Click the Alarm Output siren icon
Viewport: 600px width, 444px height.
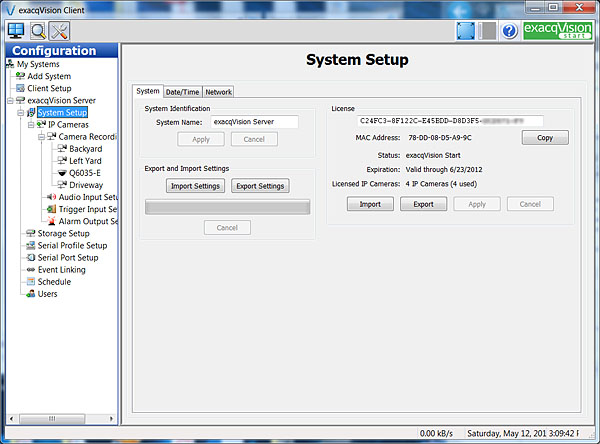pos(51,221)
